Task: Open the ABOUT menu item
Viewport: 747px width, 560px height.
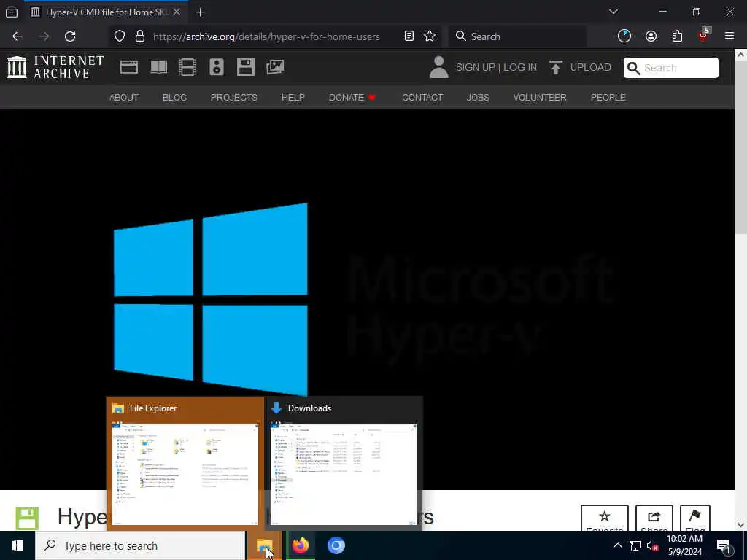Action: (124, 97)
